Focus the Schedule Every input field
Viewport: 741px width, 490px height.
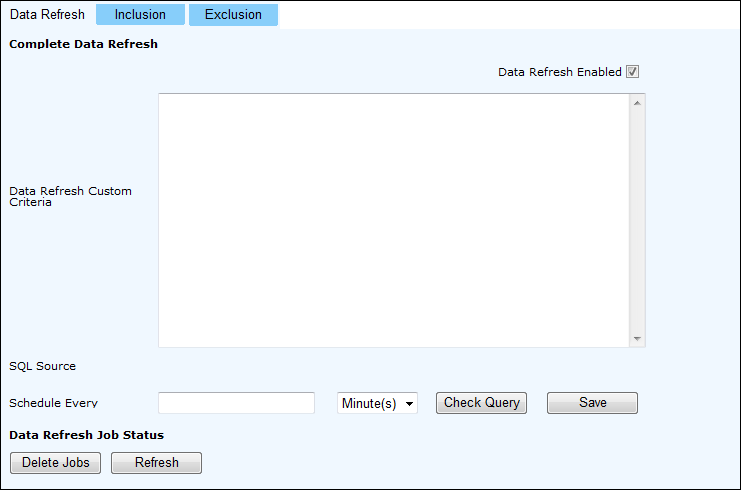pos(236,403)
